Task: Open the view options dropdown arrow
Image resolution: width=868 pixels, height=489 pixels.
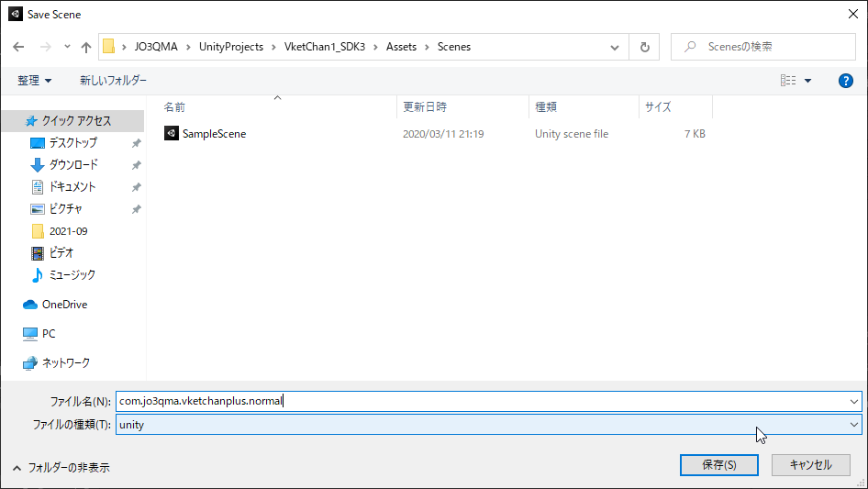Action: pos(807,81)
